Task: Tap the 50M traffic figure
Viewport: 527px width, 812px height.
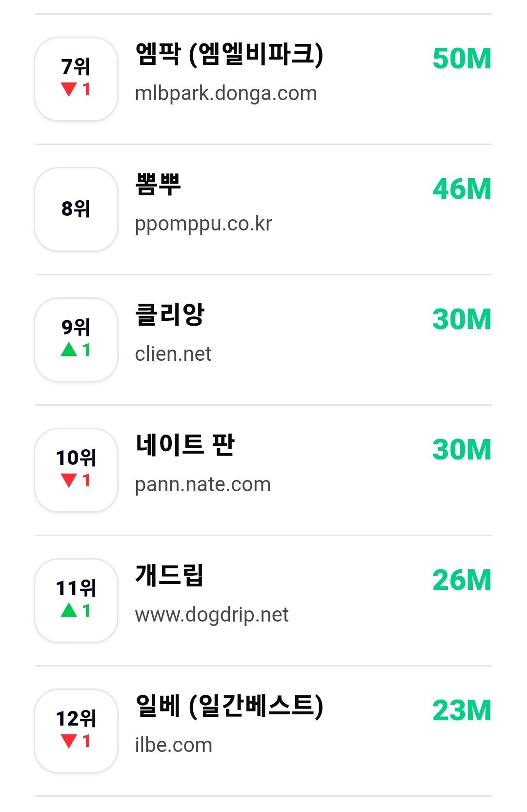Action: coord(462,59)
